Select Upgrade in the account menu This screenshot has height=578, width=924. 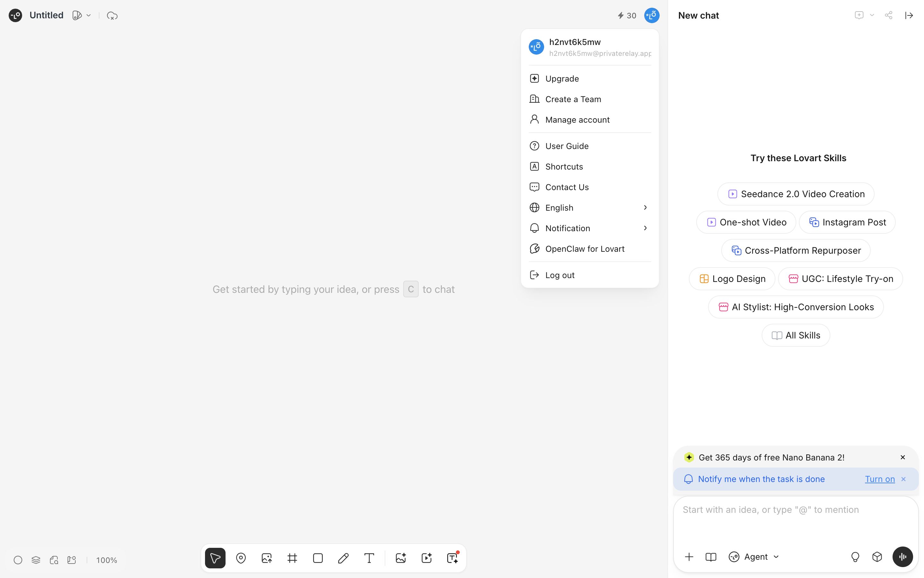[590, 78]
